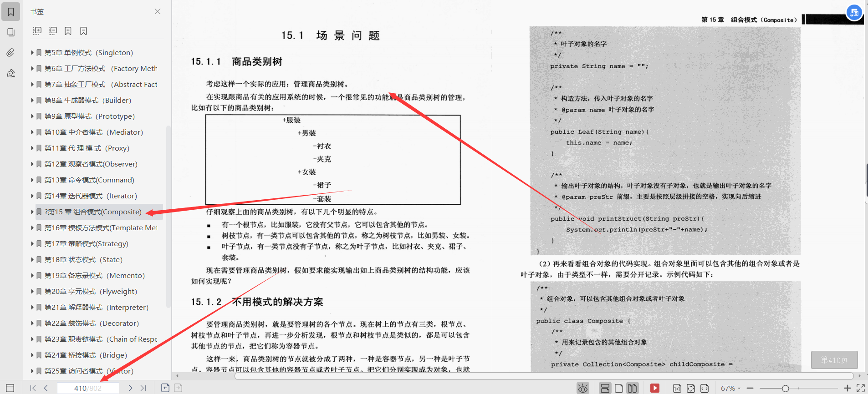The width and height of the screenshot is (868, 394).
Task: Click the horizontal document scrollbar
Action: pyautogui.click(x=544, y=376)
